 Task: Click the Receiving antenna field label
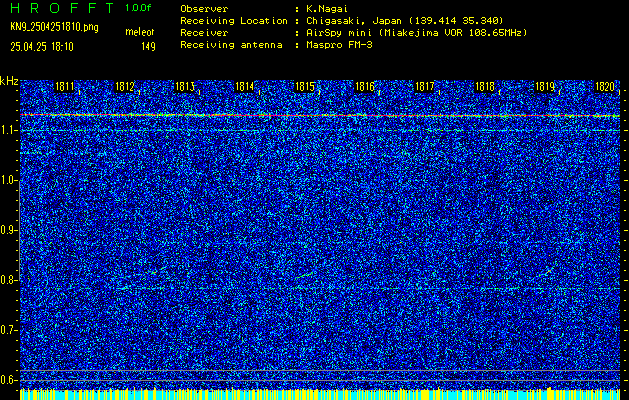point(231,45)
